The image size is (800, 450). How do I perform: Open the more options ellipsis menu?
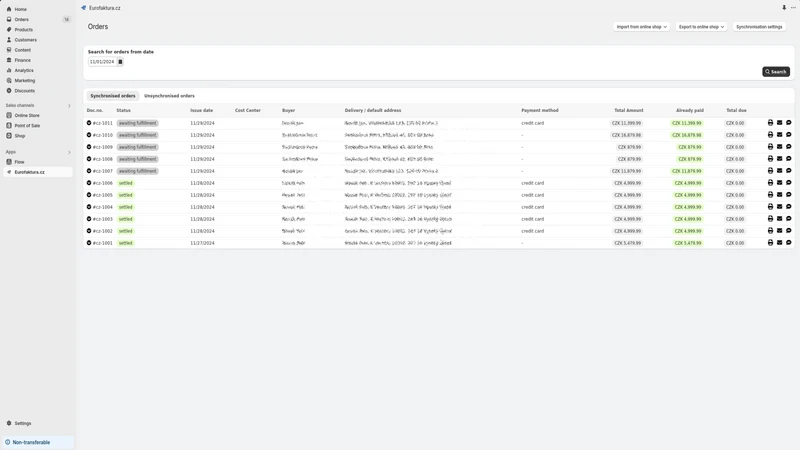[793, 8]
